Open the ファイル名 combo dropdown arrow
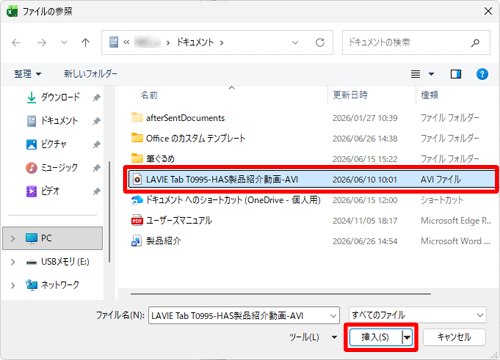500x360 pixels. pos(333,315)
